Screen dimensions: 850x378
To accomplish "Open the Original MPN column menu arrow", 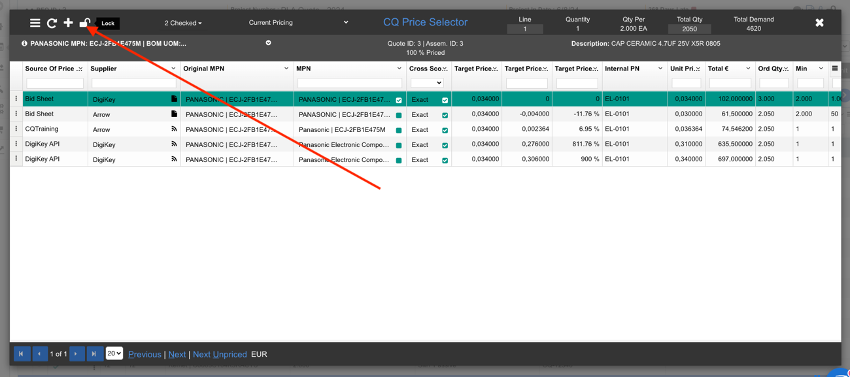I will pos(286,68).
